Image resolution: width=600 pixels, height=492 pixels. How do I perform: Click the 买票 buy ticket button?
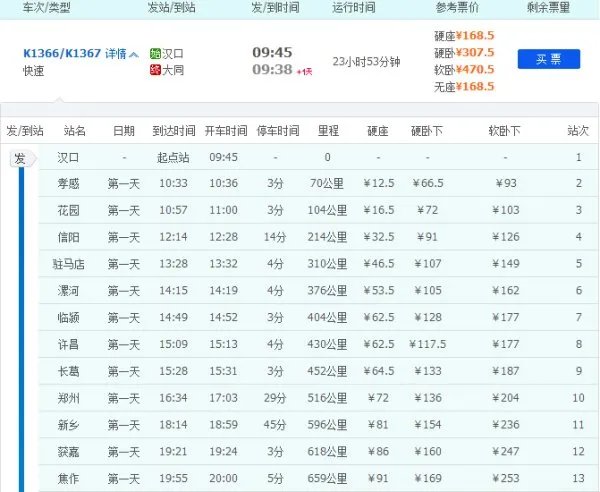(x=549, y=59)
